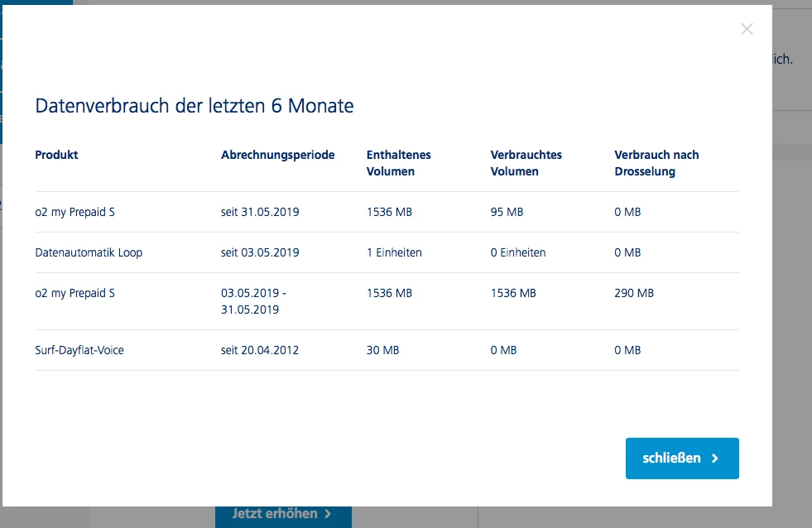The height and width of the screenshot is (528, 812).
Task: Select the 30 MB included volume cell
Action: [382, 350]
